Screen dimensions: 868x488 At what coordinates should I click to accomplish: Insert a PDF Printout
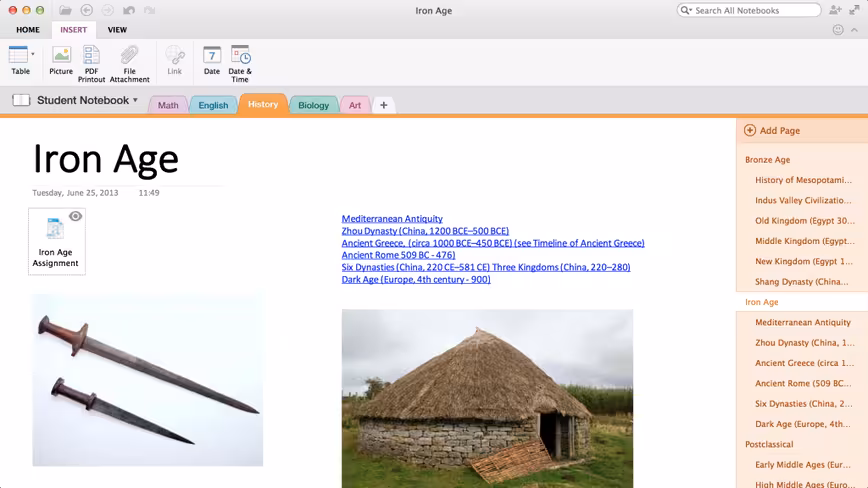(x=91, y=64)
